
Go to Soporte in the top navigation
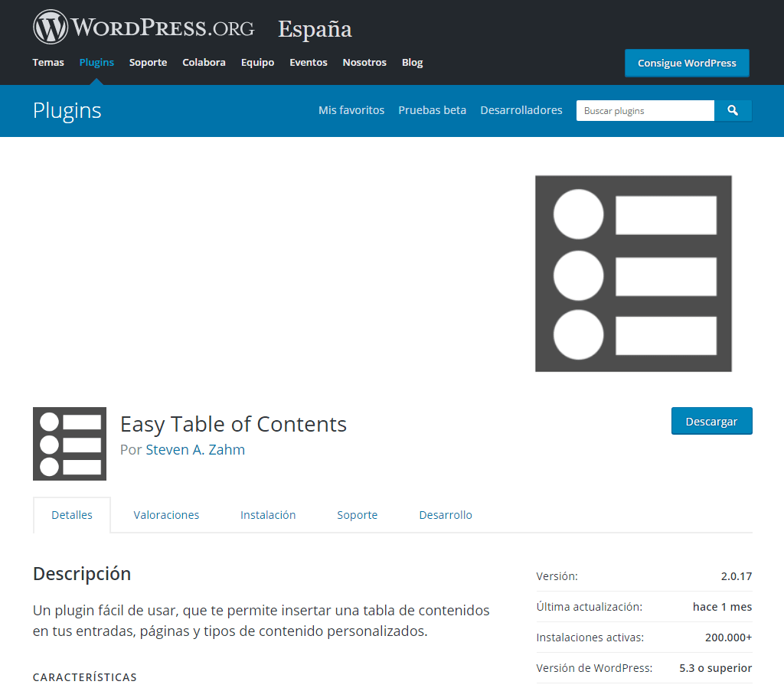click(x=148, y=63)
